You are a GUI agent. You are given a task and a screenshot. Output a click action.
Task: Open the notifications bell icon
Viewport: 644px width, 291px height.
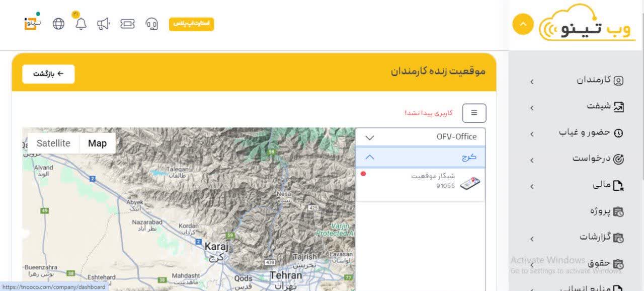click(x=81, y=24)
